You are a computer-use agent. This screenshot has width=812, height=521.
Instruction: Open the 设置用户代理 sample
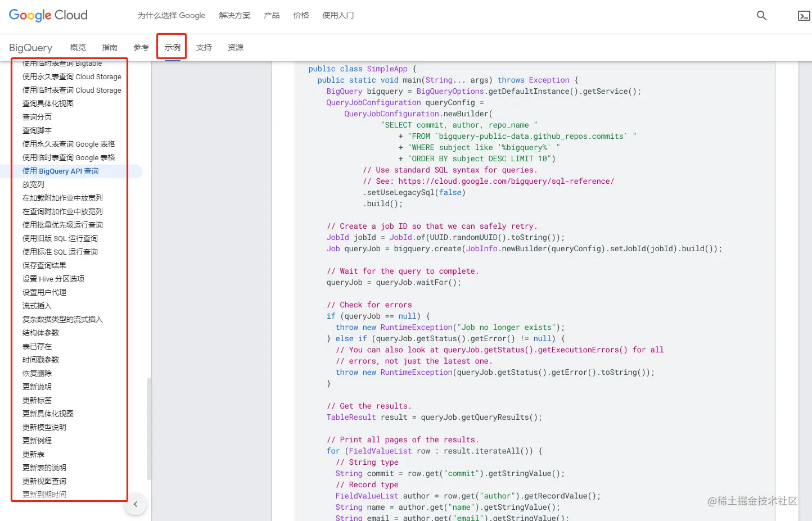44,292
